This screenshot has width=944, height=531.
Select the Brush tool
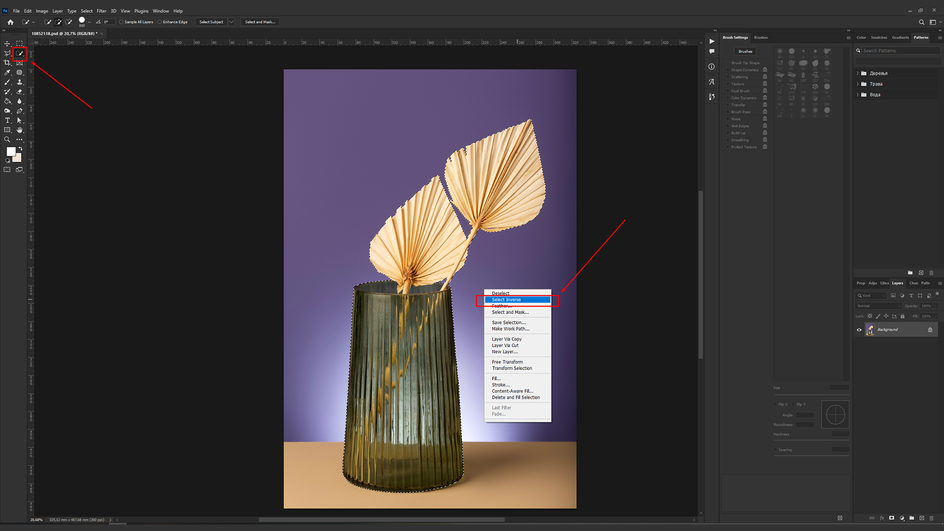point(7,82)
